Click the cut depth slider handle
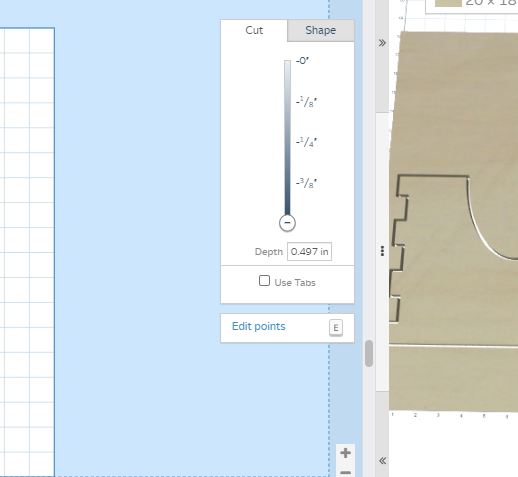This screenshot has height=477, width=518. (287, 223)
